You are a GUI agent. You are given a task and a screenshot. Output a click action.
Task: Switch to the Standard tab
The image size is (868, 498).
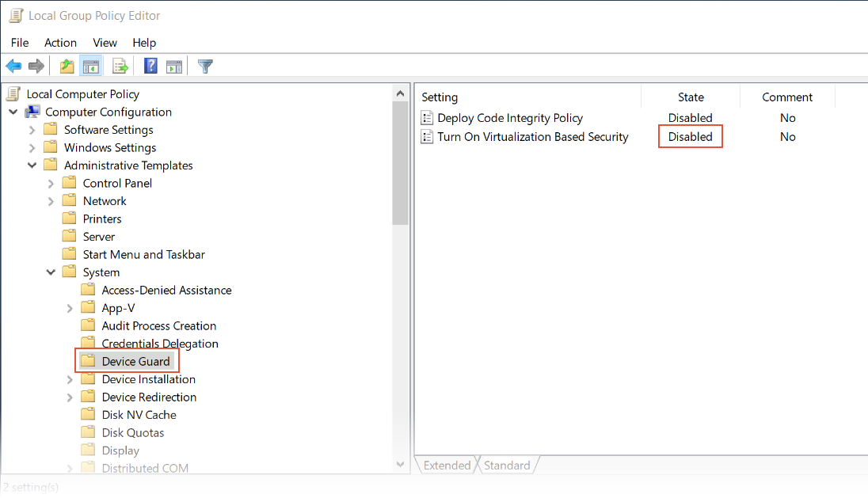pos(507,466)
